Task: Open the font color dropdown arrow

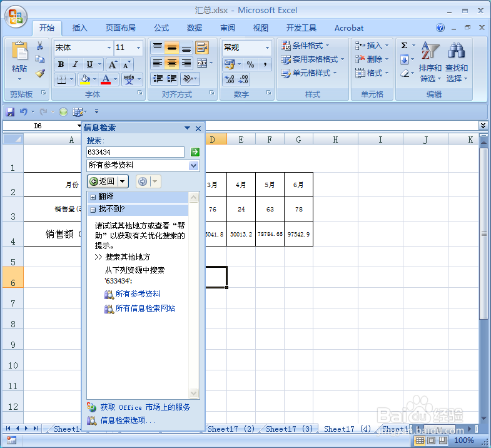Action: 115,79
